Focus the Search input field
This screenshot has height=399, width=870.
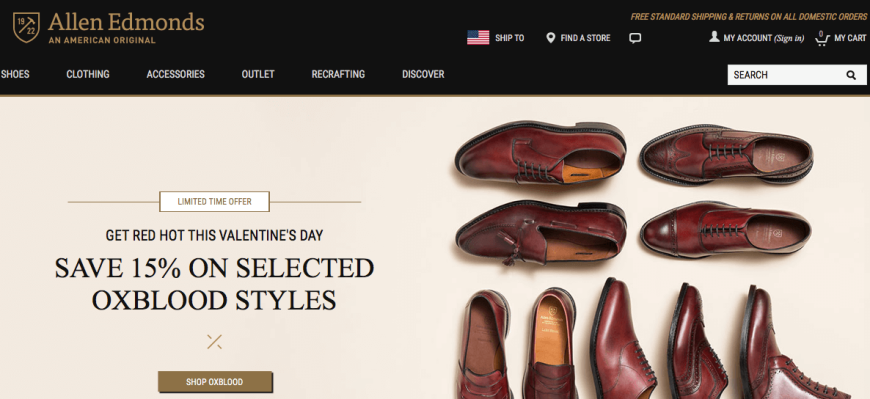coord(787,75)
